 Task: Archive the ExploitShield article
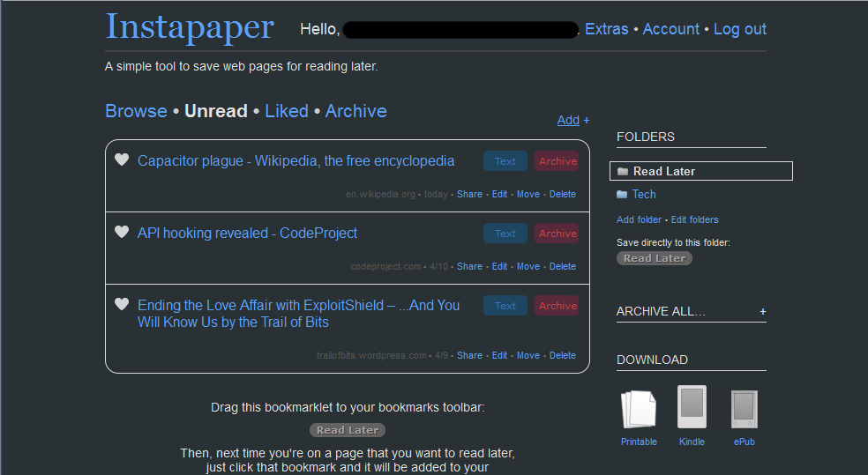coord(557,306)
